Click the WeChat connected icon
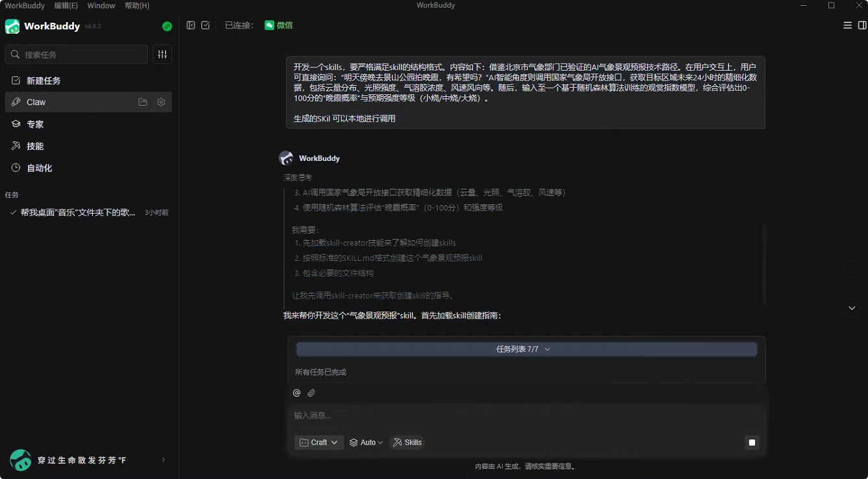868x479 pixels. (x=269, y=25)
